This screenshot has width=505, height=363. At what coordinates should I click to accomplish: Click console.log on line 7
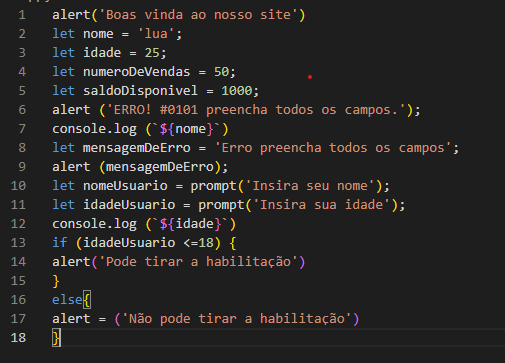(94, 129)
